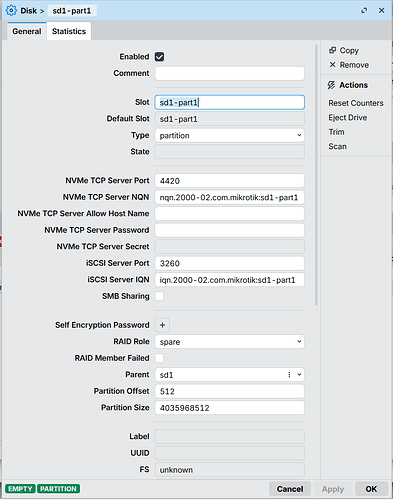Enable the SMB Sharing checkbox
The width and height of the screenshot is (393, 500).
click(159, 296)
